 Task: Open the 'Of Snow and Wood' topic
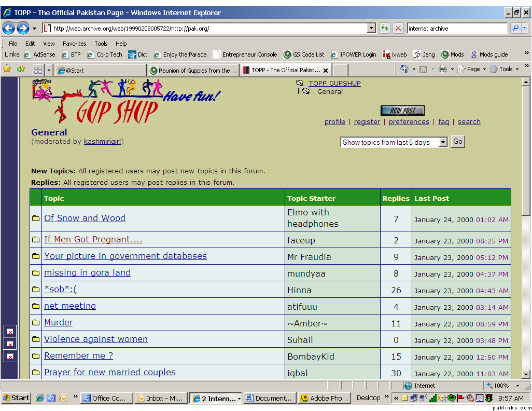coord(85,218)
